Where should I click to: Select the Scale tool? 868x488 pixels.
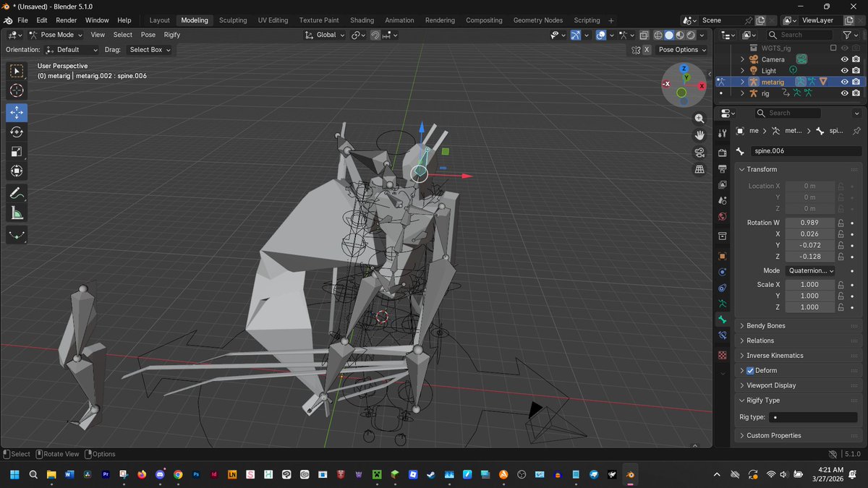[17, 152]
